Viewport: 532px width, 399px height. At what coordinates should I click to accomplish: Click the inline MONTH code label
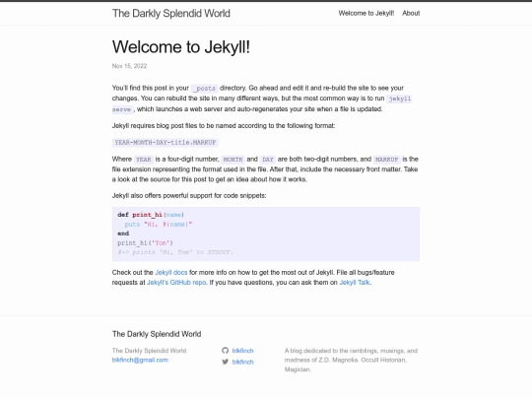[x=233, y=160]
